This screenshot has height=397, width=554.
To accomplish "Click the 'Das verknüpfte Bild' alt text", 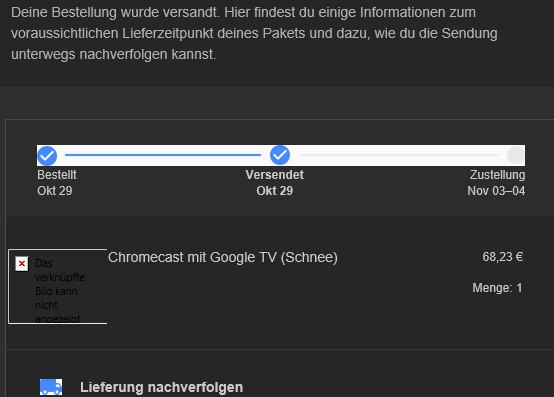I will [x=60, y=291].
